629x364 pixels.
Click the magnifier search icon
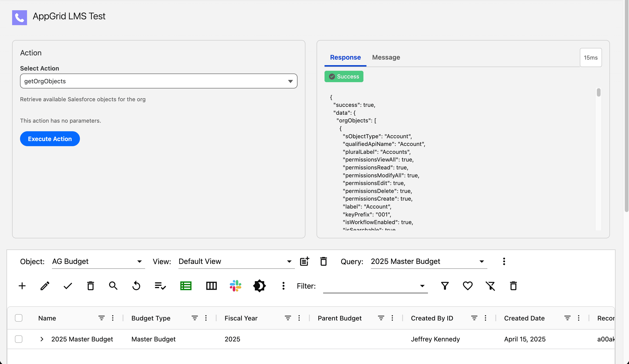(x=113, y=286)
